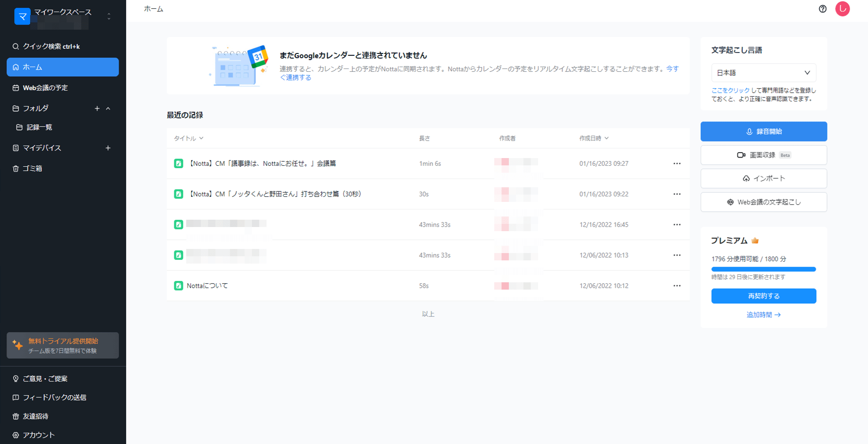The width and height of the screenshot is (868, 444).
Task: Click green audio icon of 1min 6s record
Action: 178,164
